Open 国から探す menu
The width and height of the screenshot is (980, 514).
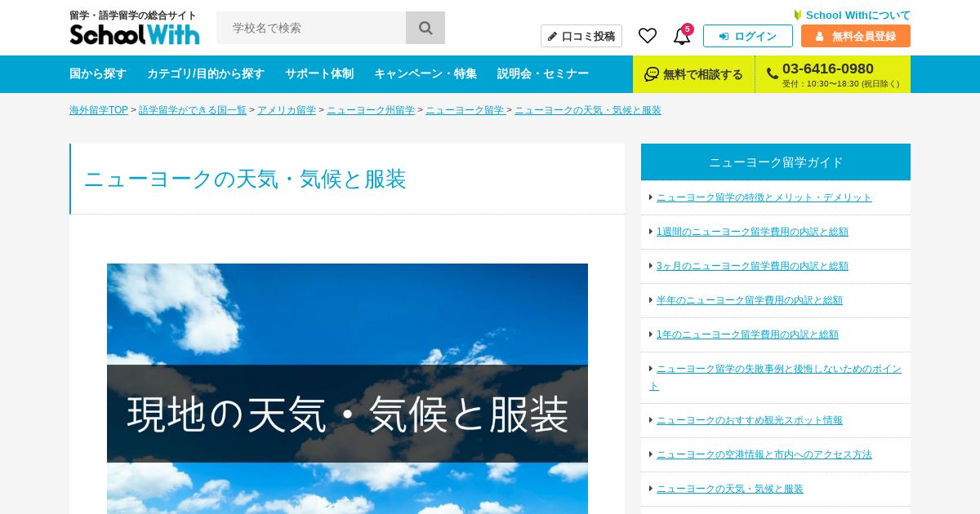tap(98, 73)
